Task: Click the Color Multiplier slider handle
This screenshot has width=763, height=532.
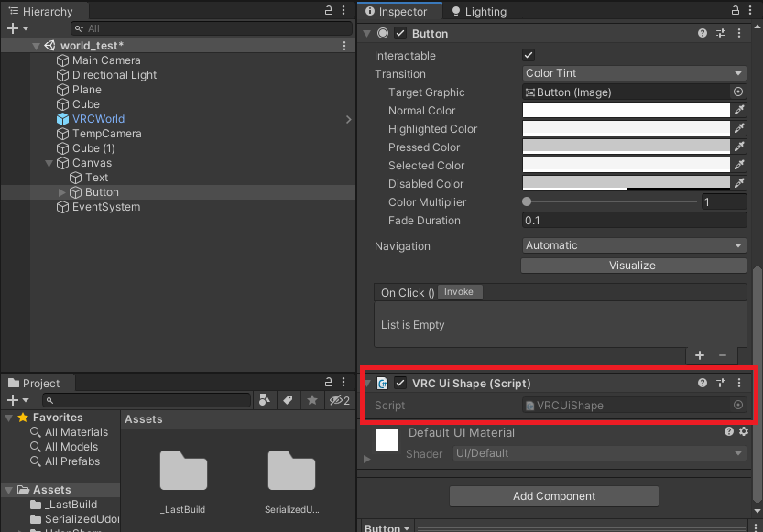Action: pyautogui.click(x=527, y=201)
